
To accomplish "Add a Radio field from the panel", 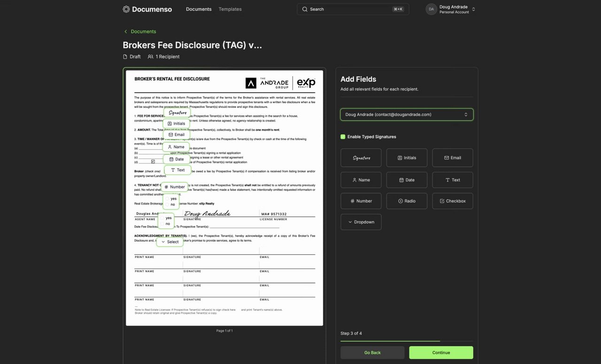I will 407,201.
